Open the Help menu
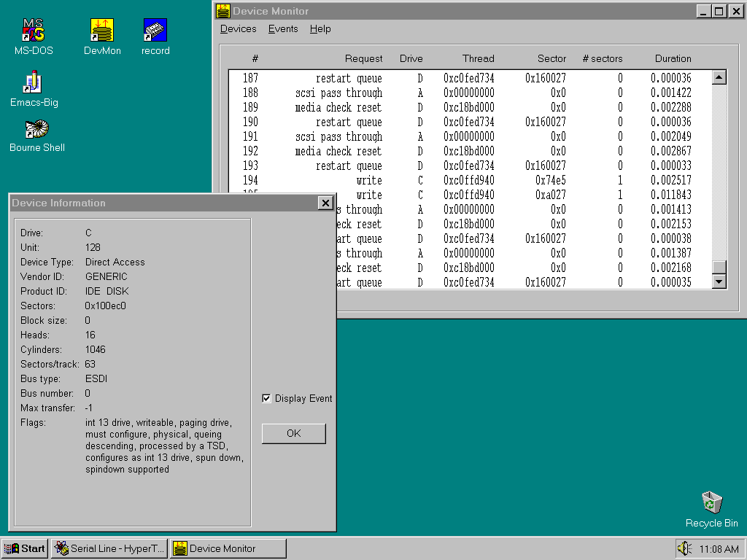Screen dimensions: 747x560 [x=320, y=29]
